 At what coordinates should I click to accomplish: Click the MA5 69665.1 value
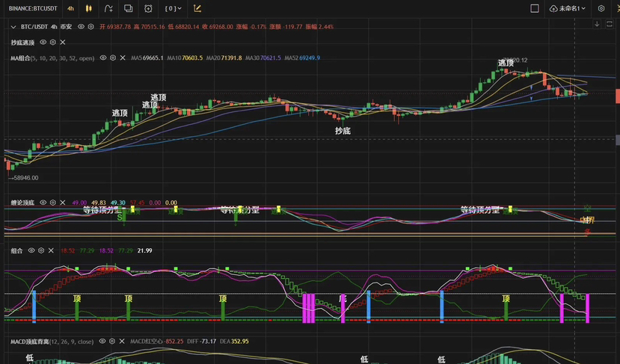[147, 58]
